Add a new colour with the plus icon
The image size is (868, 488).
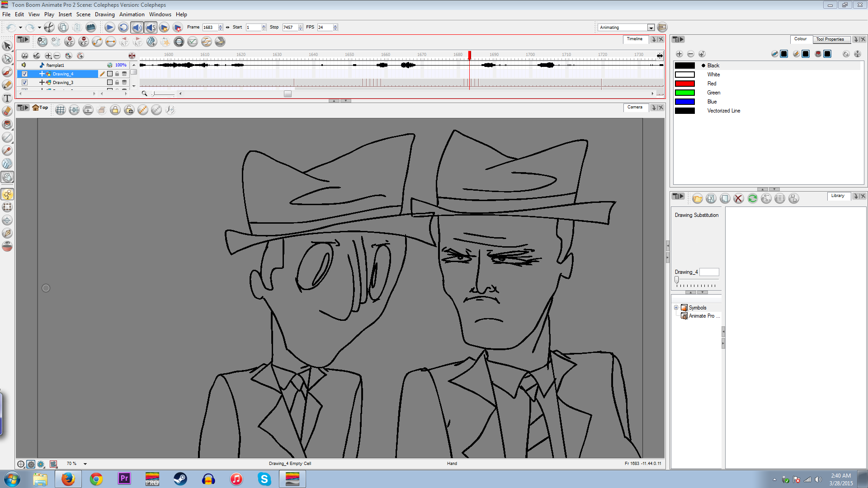679,54
